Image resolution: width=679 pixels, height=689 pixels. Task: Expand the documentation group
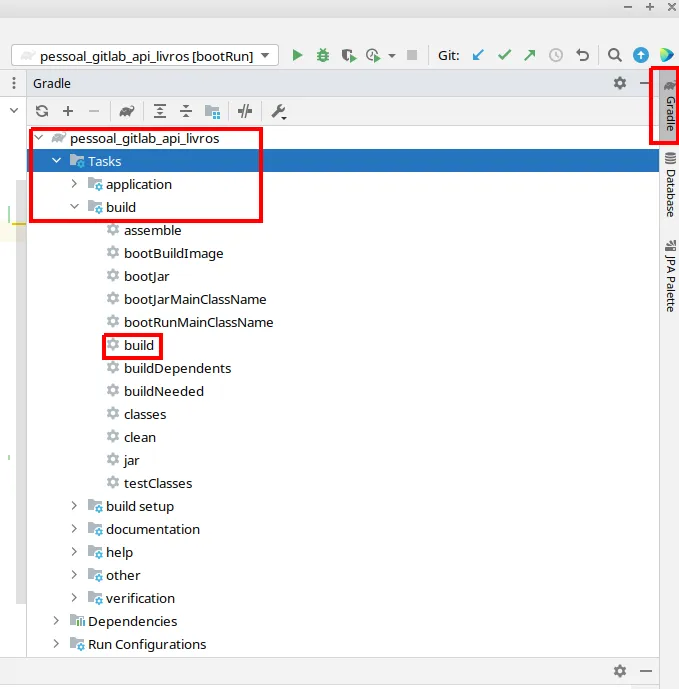point(74,529)
